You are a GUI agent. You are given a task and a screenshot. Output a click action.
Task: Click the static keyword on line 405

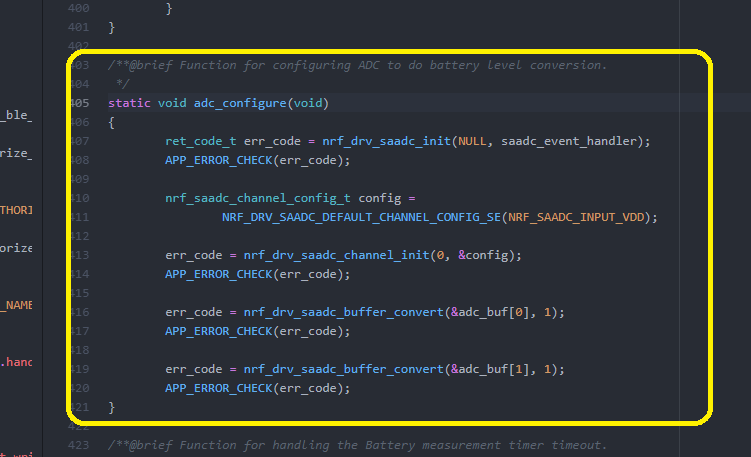click(x=129, y=103)
